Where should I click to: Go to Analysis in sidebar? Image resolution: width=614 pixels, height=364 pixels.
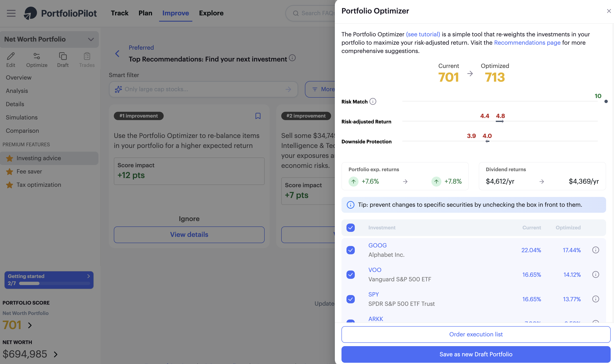coord(17,91)
